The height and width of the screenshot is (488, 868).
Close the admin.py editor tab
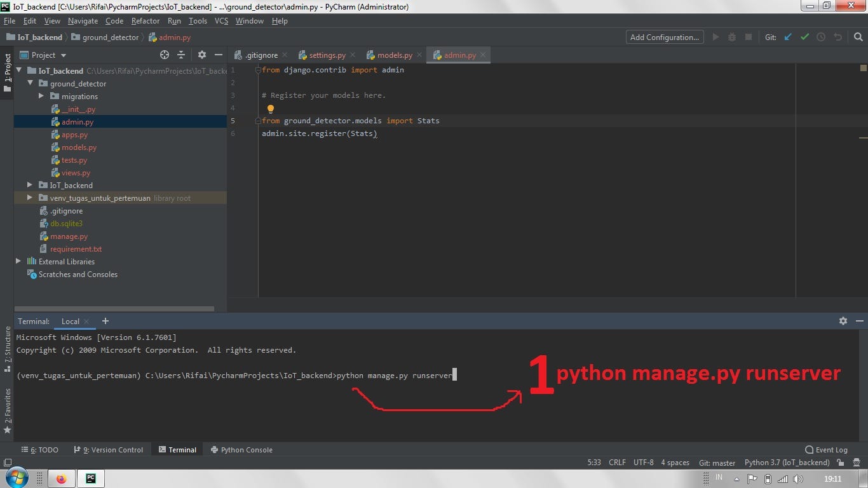click(483, 55)
